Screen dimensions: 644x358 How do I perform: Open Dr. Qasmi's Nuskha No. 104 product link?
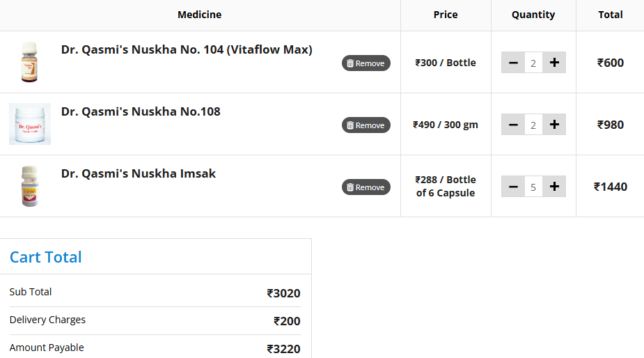187,50
